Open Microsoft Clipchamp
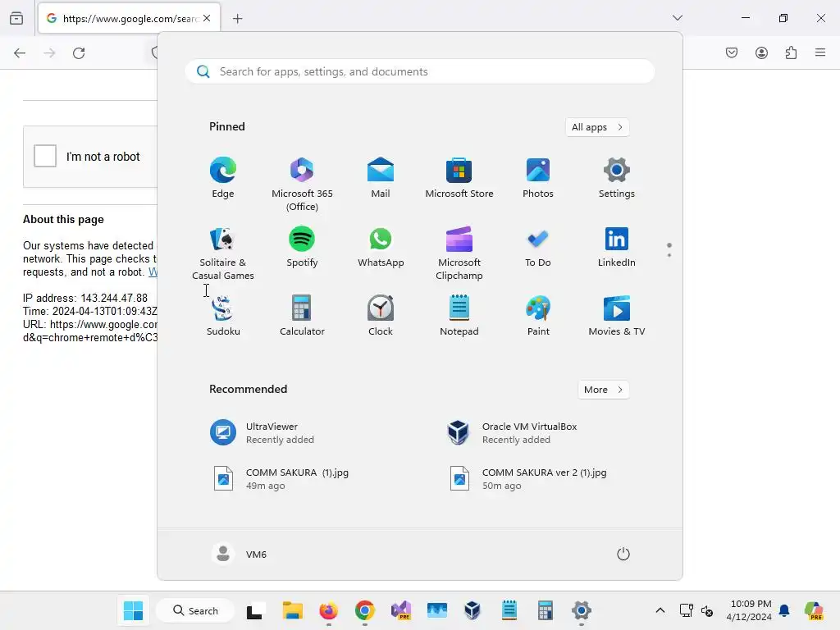840x630 pixels. pos(459,253)
